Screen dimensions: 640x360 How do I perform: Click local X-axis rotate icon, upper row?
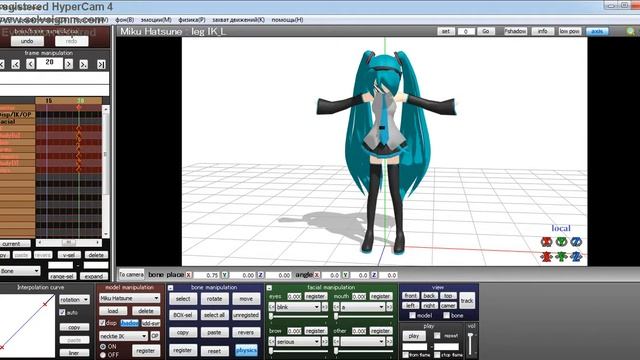(x=546, y=242)
